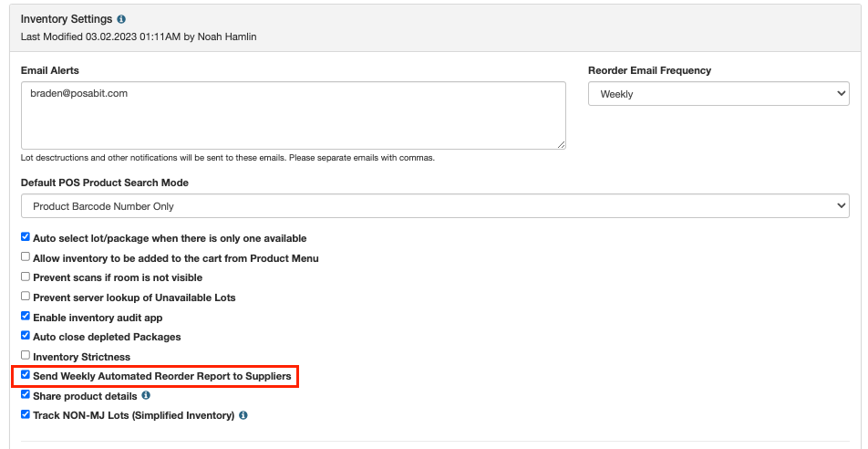The image size is (868, 449).
Task: Click the info icon beside Inventory Settings
Action: coord(121,19)
